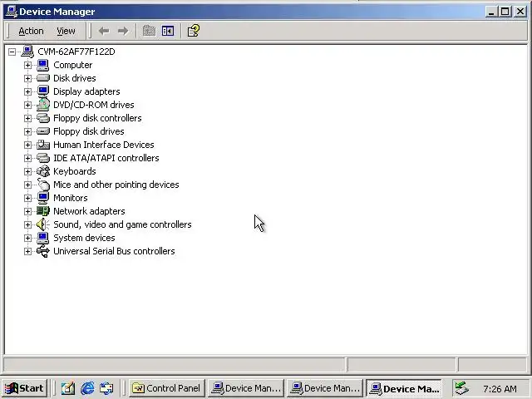
Task: Click the mouse icon for pointing devices
Action: click(43, 185)
